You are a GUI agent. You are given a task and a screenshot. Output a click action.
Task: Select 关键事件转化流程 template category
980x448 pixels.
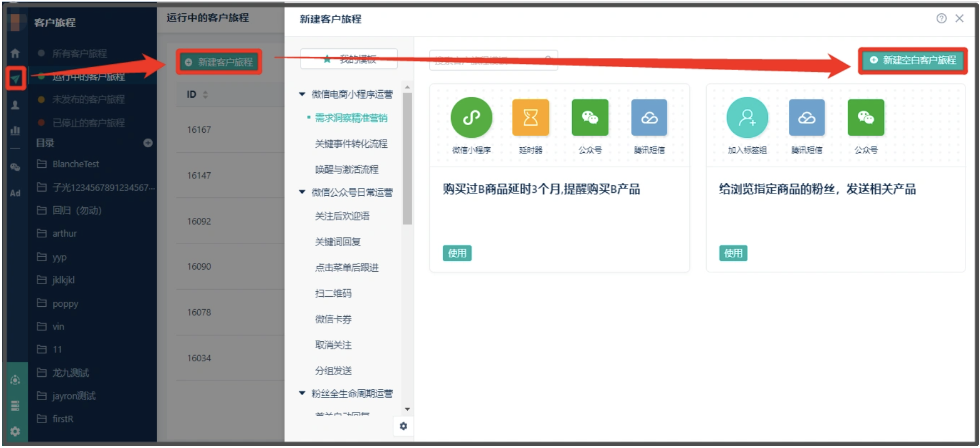pyautogui.click(x=351, y=143)
